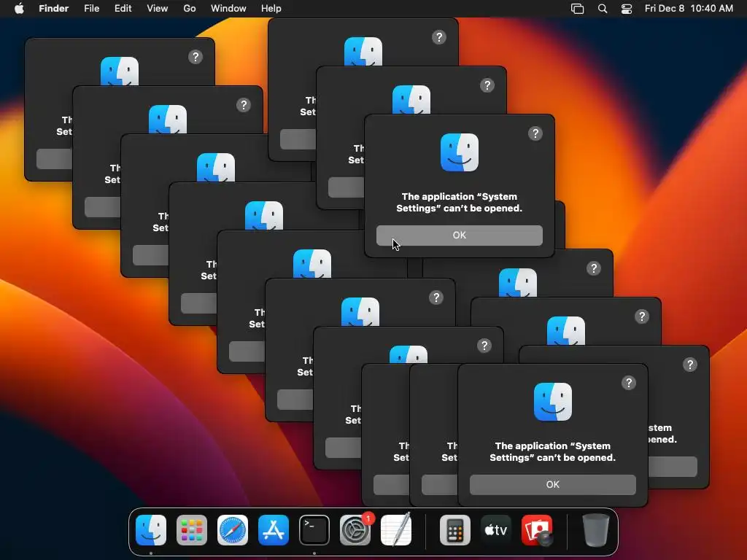Click the help button of the dialog touching the screen's right edge
747x560 pixels.
pyautogui.click(x=690, y=365)
